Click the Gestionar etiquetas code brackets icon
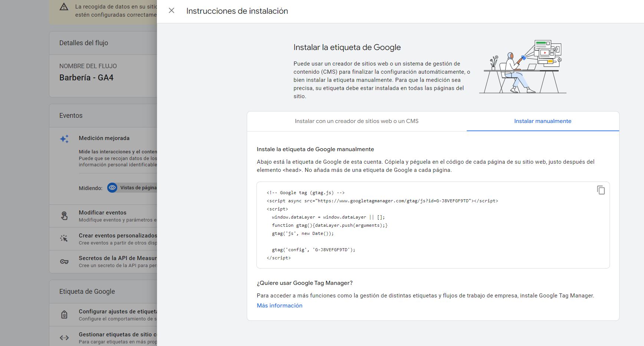This screenshot has width=644, height=346. click(64, 337)
